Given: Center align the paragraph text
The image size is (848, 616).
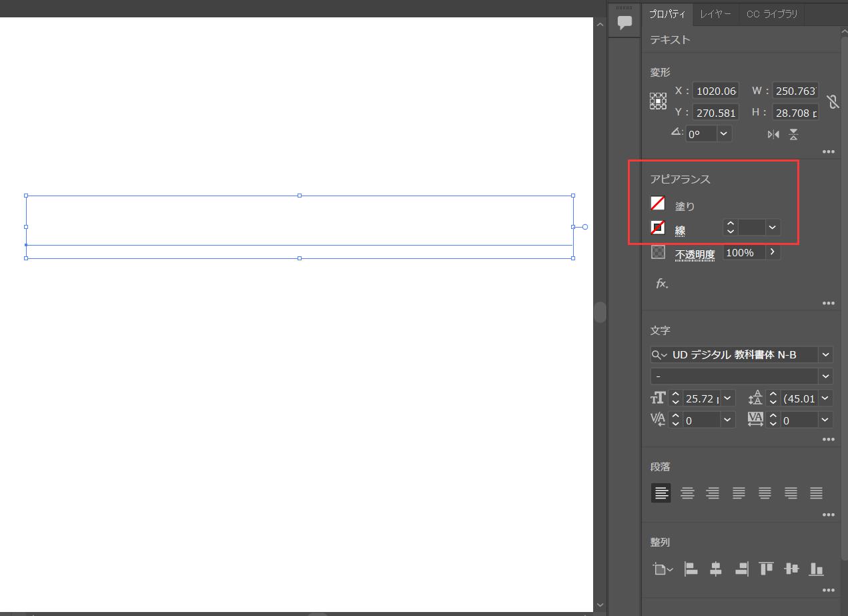Looking at the screenshot, I should coord(687,493).
